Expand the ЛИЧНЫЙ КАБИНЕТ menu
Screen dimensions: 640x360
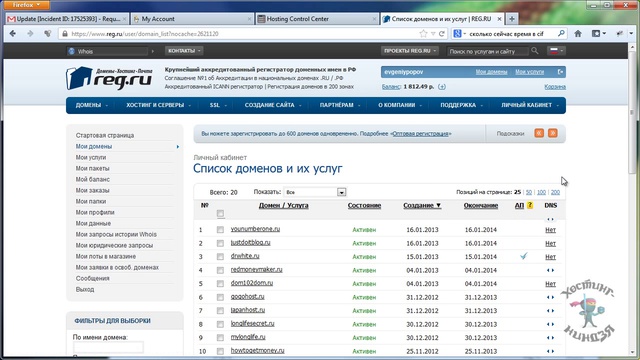click(529, 105)
